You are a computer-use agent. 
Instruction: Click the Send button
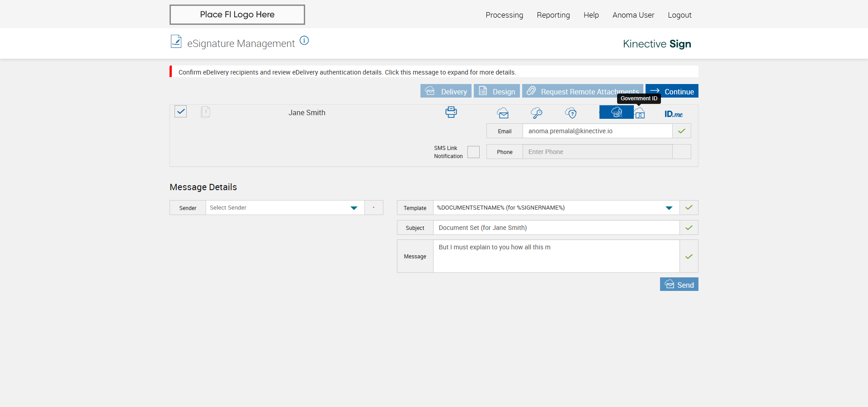[x=679, y=284]
